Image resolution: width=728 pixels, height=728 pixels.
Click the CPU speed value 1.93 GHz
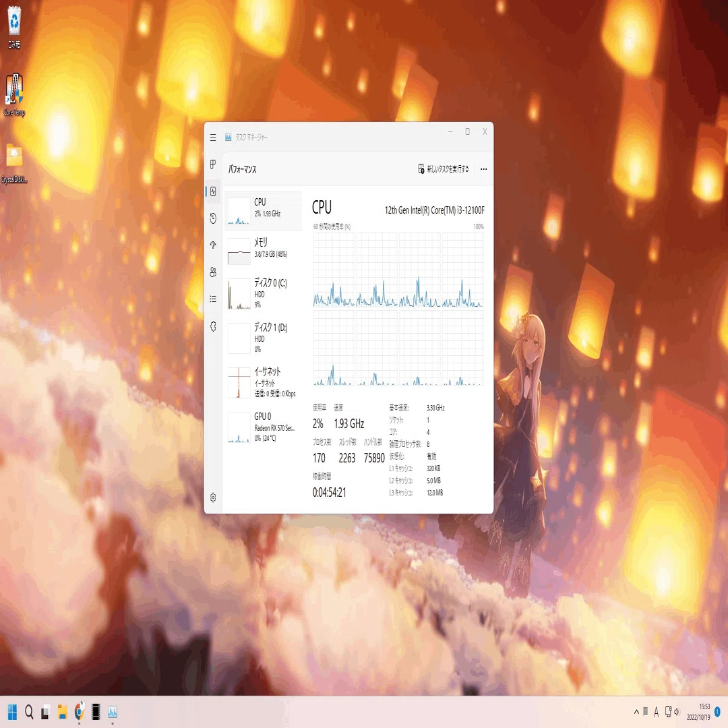point(349,423)
